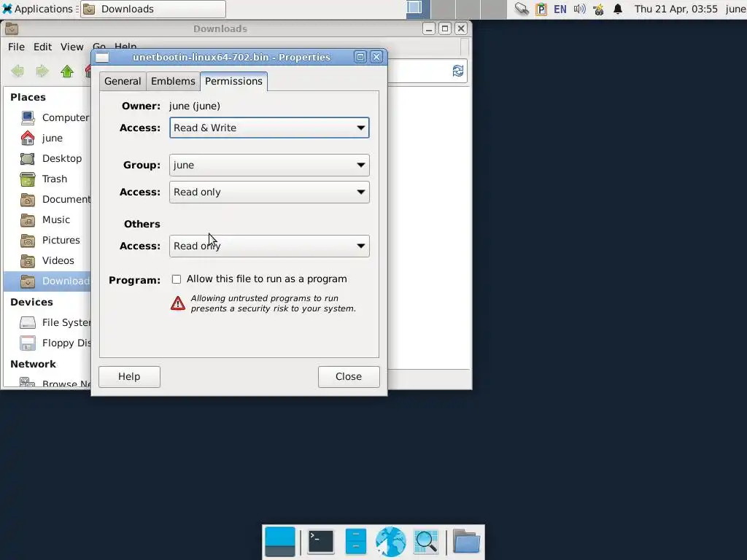Open Trash in Places sidebar
This screenshot has width=747, height=560.
47,179
